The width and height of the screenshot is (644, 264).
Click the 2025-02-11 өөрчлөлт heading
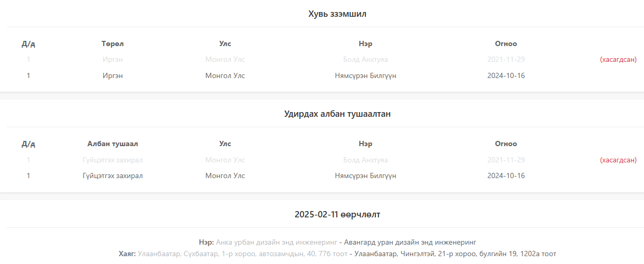click(x=337, y=214)
